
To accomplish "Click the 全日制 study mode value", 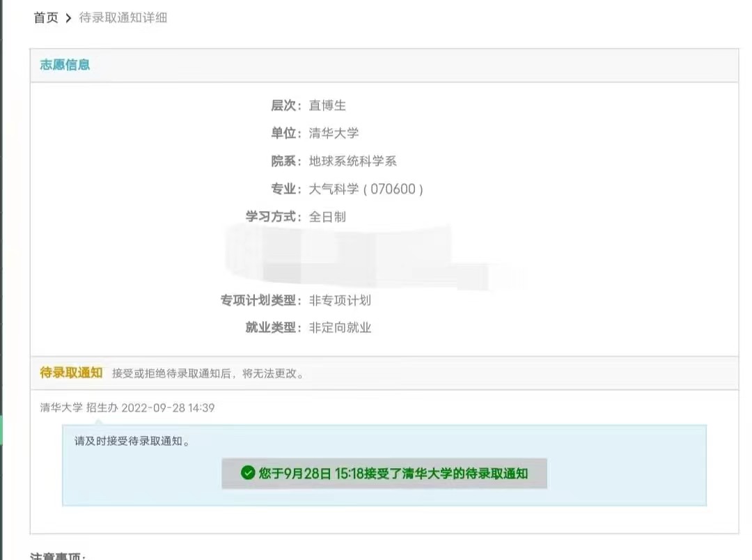I will [327, 217].
